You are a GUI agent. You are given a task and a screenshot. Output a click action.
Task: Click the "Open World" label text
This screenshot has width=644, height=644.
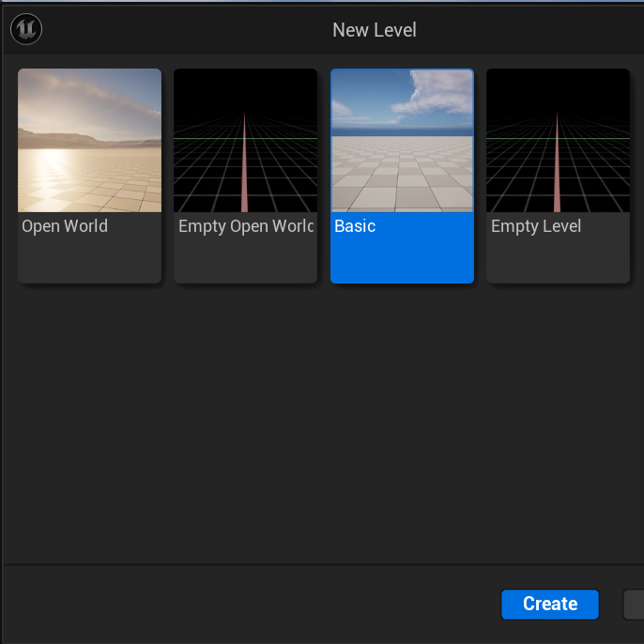tap(65, 226)
